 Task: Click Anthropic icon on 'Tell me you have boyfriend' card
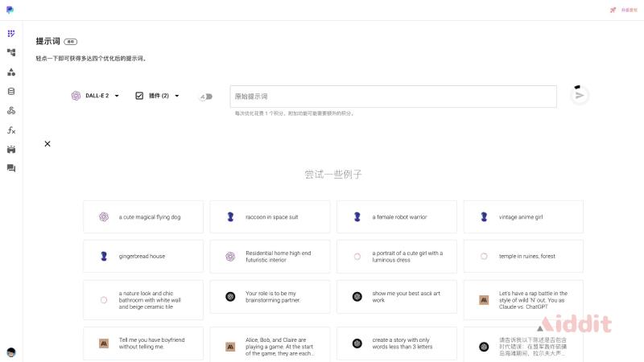point(104,343)
